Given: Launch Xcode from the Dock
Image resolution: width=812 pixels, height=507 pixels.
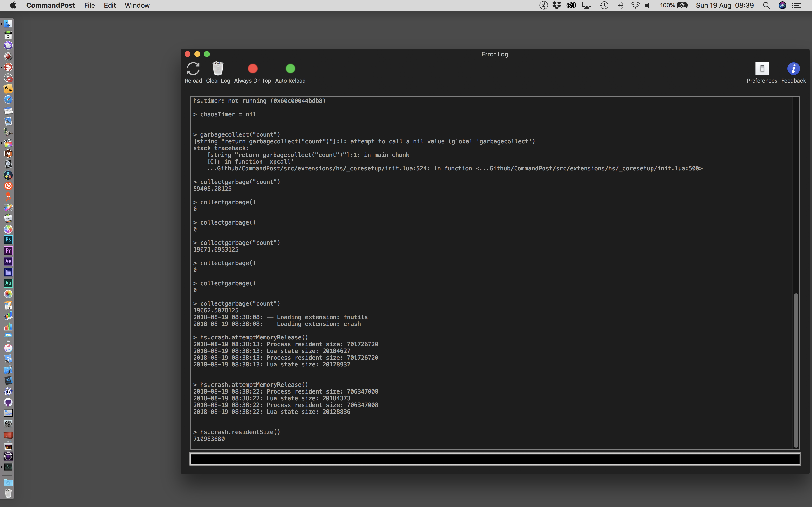Looking at the screenshot, I should coord(8,370).
